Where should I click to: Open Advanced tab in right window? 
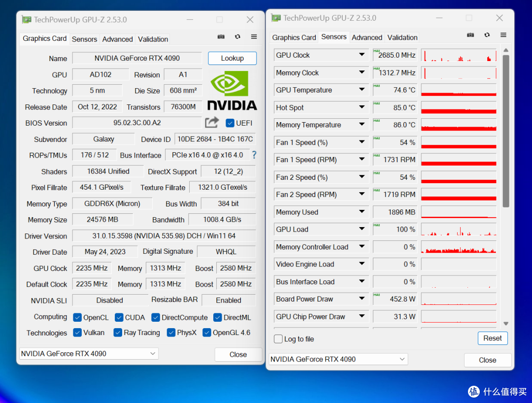tap(367, 37)
